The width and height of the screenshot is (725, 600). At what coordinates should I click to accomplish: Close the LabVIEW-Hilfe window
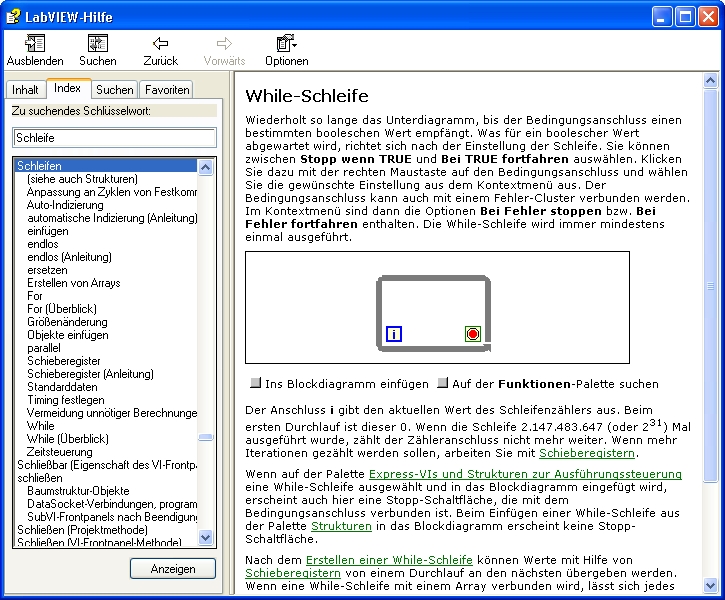pyautogui.click(x=708, y=17)
